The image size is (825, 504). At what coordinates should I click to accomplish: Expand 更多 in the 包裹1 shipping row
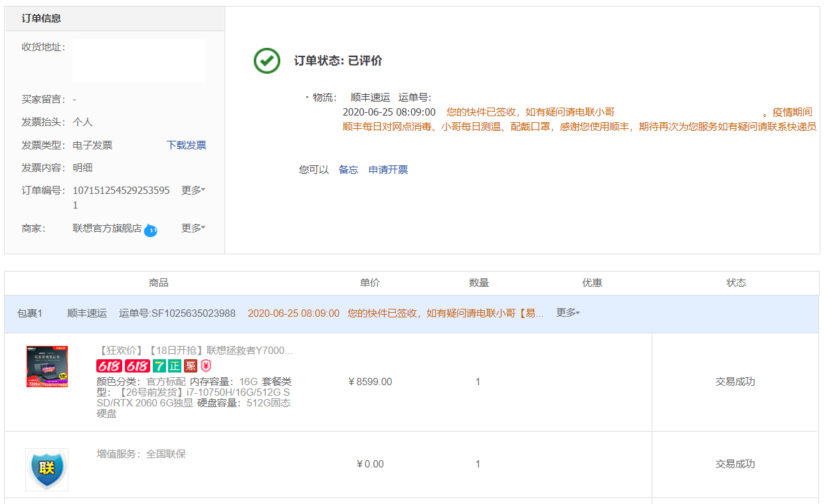[x=568, y=313]
